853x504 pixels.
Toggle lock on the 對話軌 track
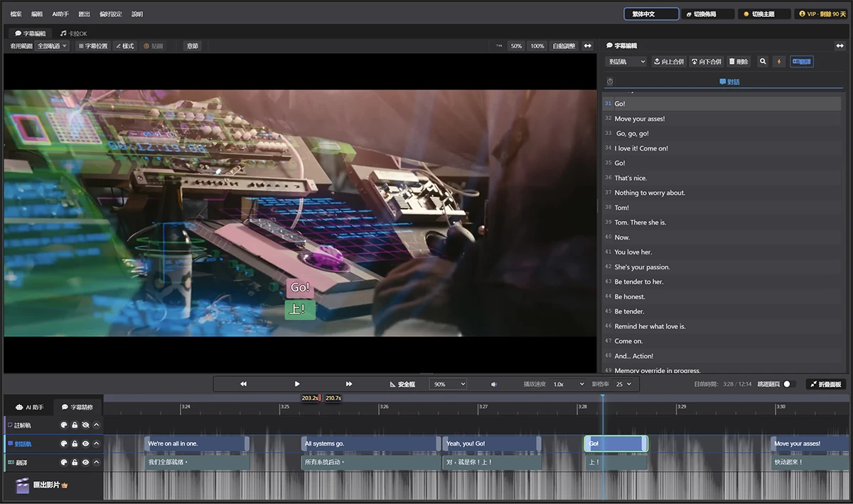click(x=75, y=444)
